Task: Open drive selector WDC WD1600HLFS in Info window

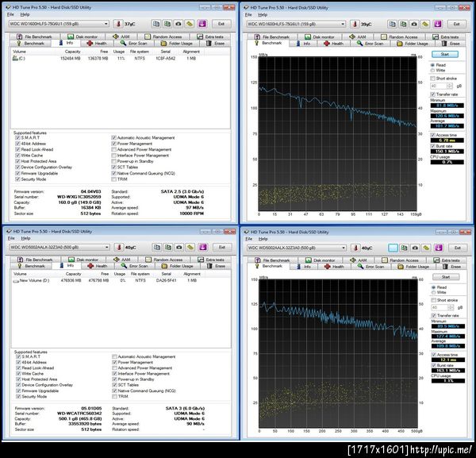Action: [x=59, y=24]
